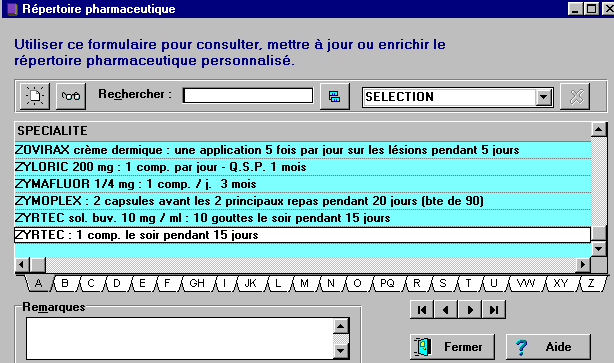Image resolution: width=614 pixels, height=363 pixels.
Task: Select the ZOVIRAX crème dermique row
Action: click(303, 150)
